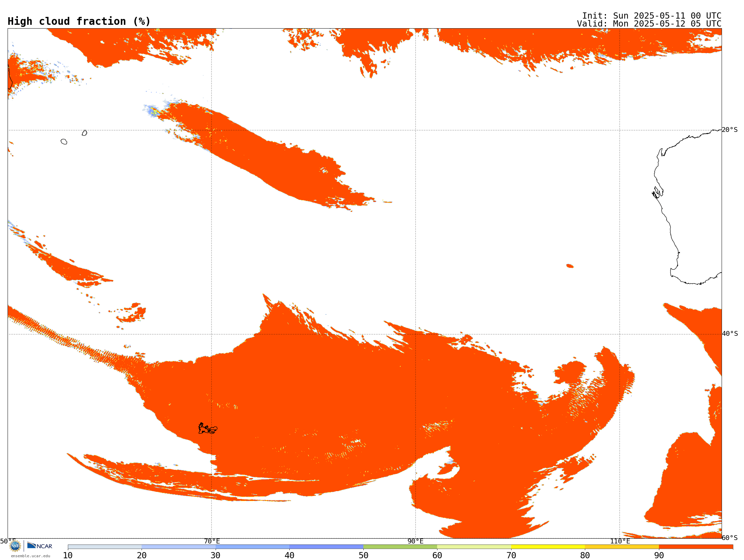Click the 110°E longitude label

point(620,541)
